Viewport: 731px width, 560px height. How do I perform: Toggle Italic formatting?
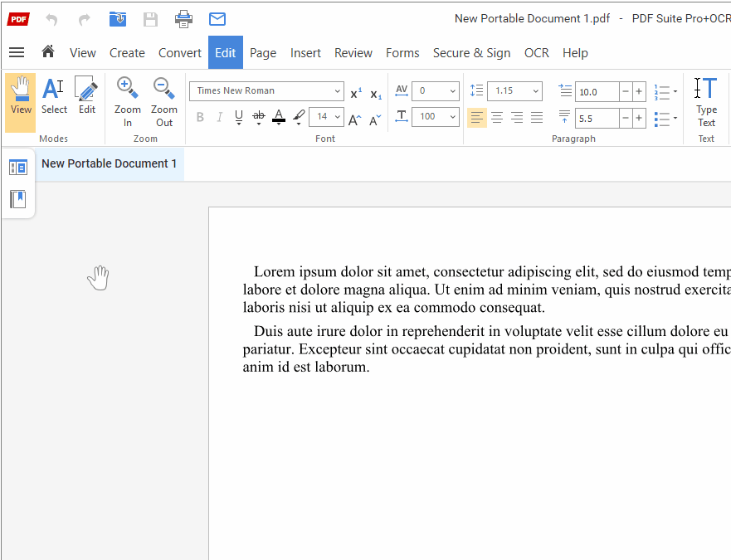(220, 117)
